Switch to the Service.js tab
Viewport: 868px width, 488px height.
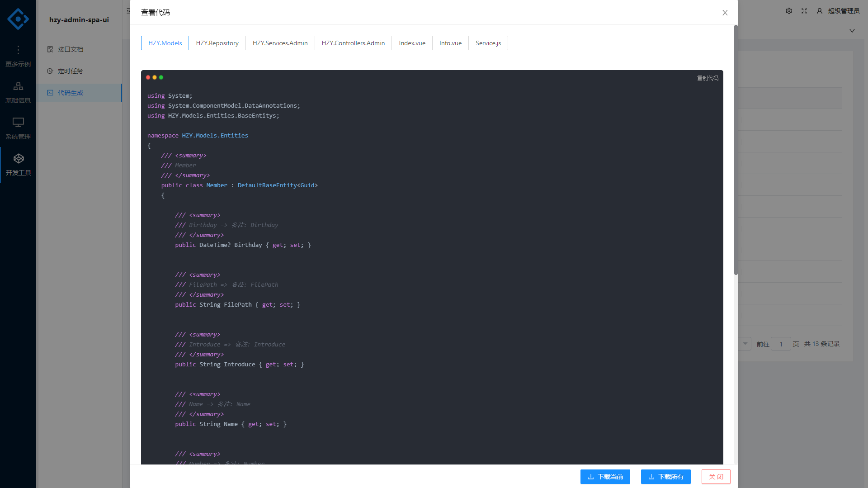click(x=488, y=43)
